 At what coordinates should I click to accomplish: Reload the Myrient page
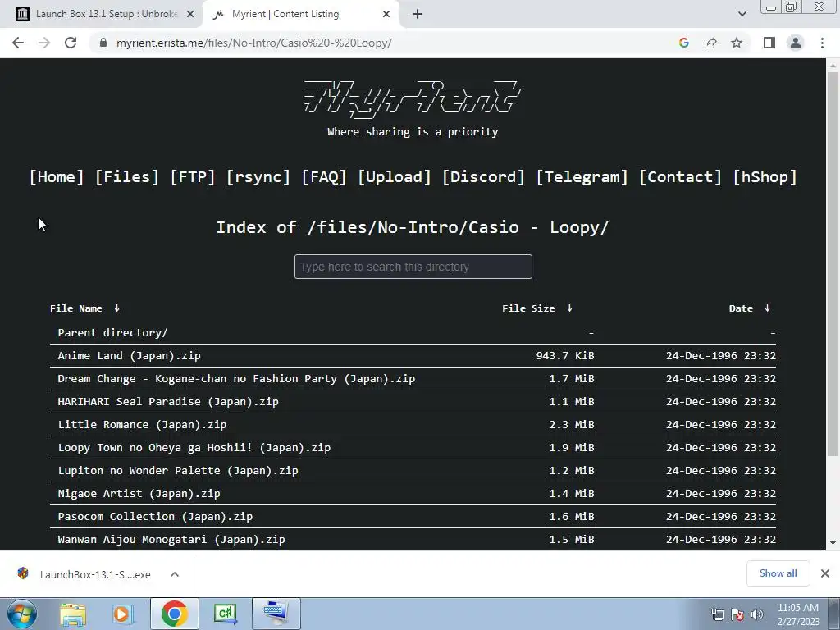[71, 43]
